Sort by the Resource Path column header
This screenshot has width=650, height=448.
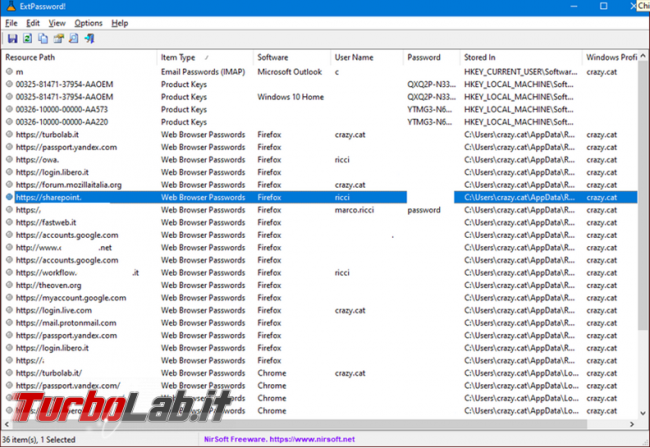79,57
